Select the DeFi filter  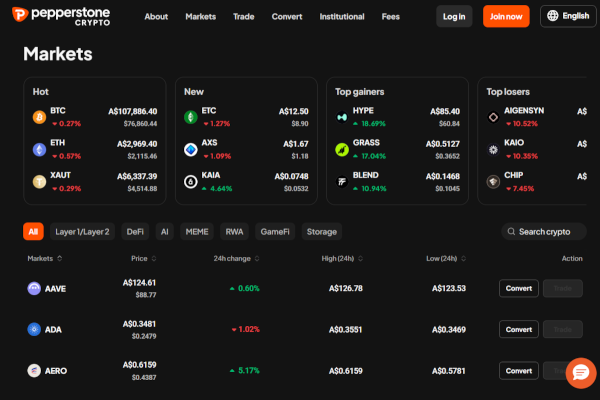pyautogui.click(x=135, y=232)
